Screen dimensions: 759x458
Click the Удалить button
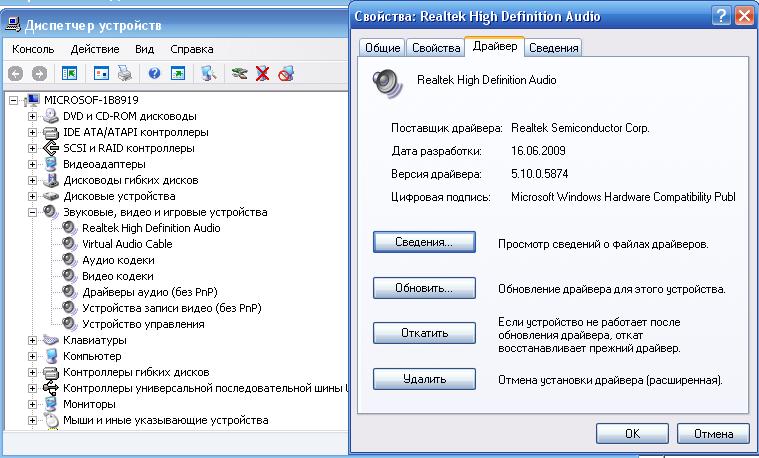(424, 379)
